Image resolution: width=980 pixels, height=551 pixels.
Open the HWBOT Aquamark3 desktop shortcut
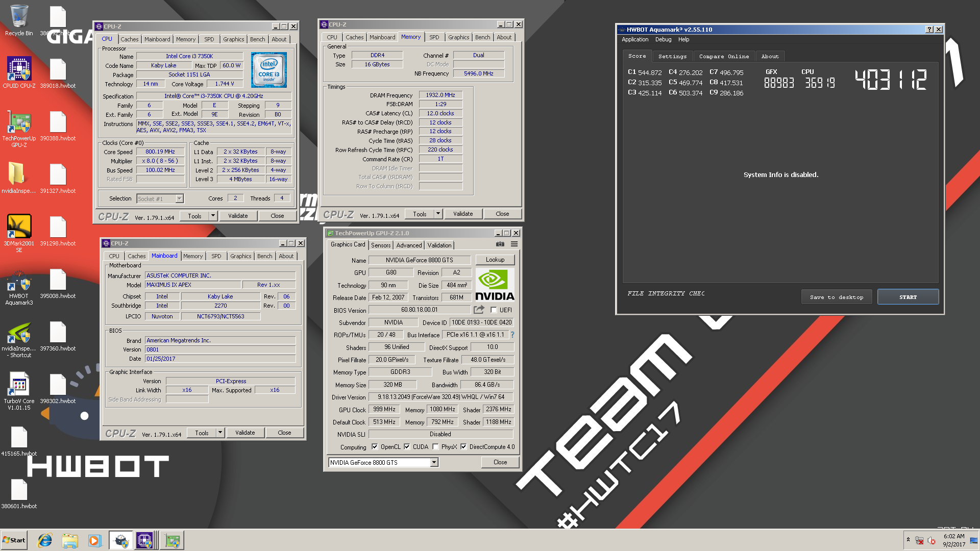coord(19,287)
